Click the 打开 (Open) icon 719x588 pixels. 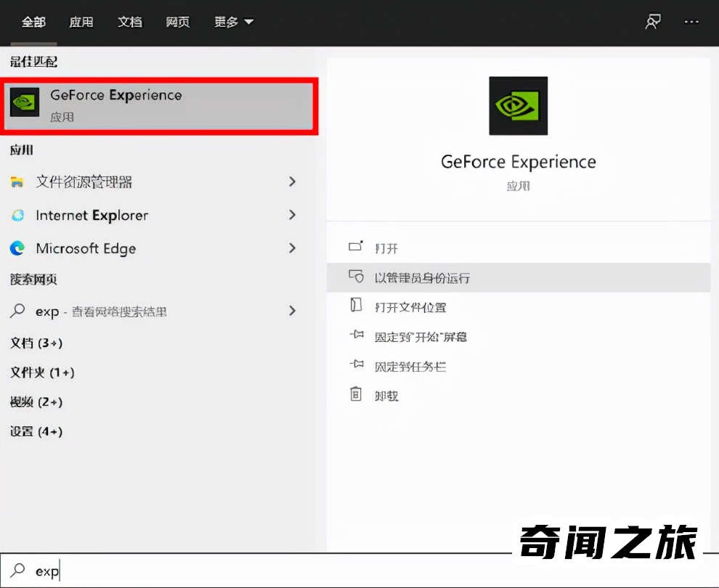[356, 246]
